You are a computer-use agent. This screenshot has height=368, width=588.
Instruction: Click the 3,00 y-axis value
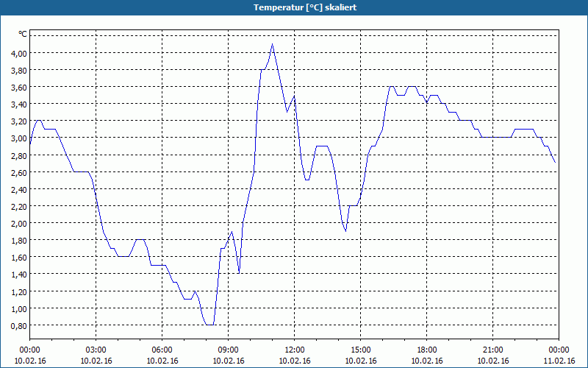19,138
